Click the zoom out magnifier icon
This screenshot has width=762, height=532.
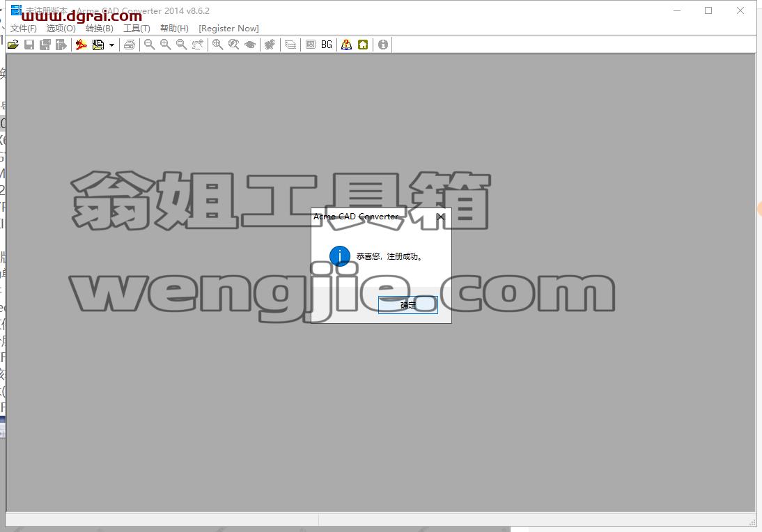150,45
